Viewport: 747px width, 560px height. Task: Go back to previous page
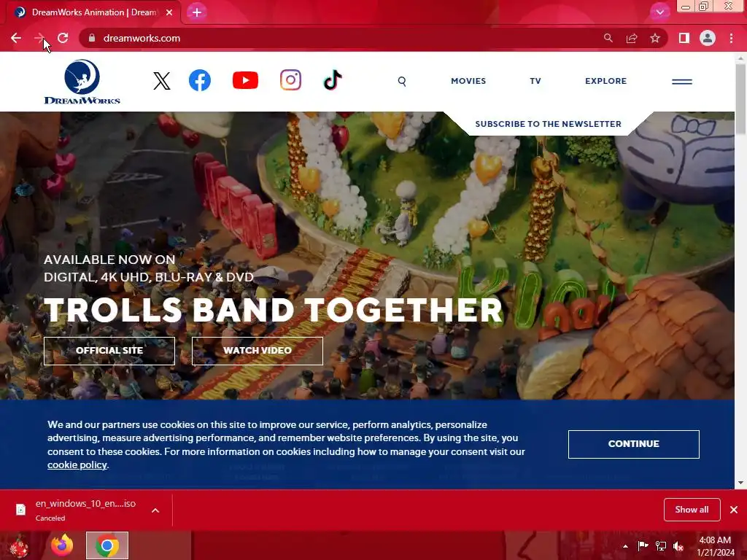click(x=16, y=38)
